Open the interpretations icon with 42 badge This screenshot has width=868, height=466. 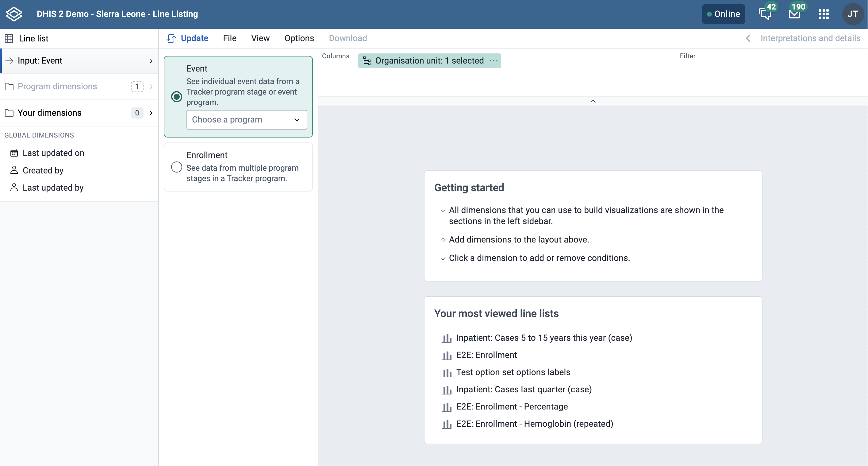pyautogui.click(x=765, y=14)
